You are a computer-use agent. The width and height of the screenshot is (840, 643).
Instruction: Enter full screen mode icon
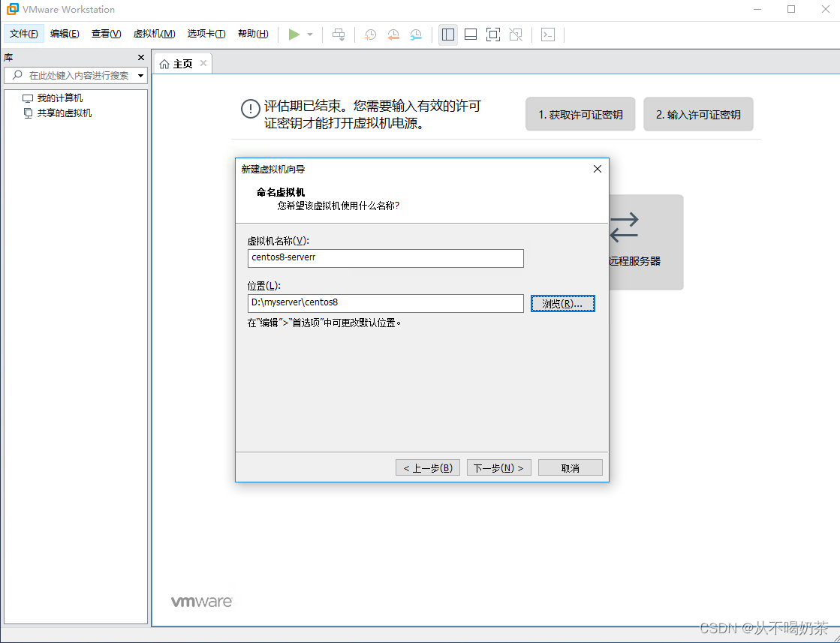click(493, 35)
